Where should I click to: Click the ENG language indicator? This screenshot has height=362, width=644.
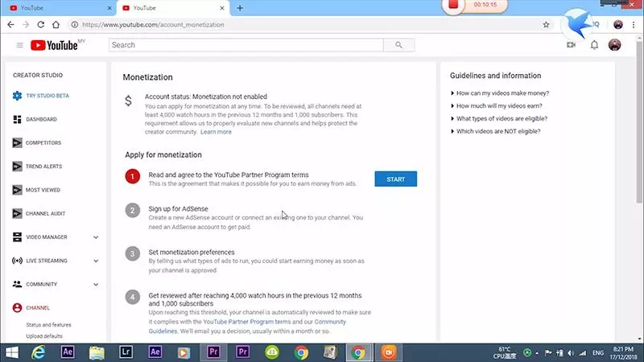tap(598, 353)
